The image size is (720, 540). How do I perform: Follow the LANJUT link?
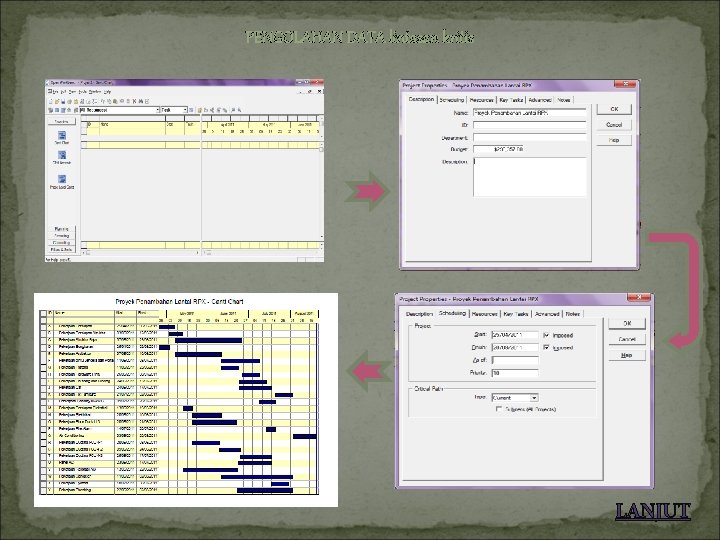click(652, 511)
